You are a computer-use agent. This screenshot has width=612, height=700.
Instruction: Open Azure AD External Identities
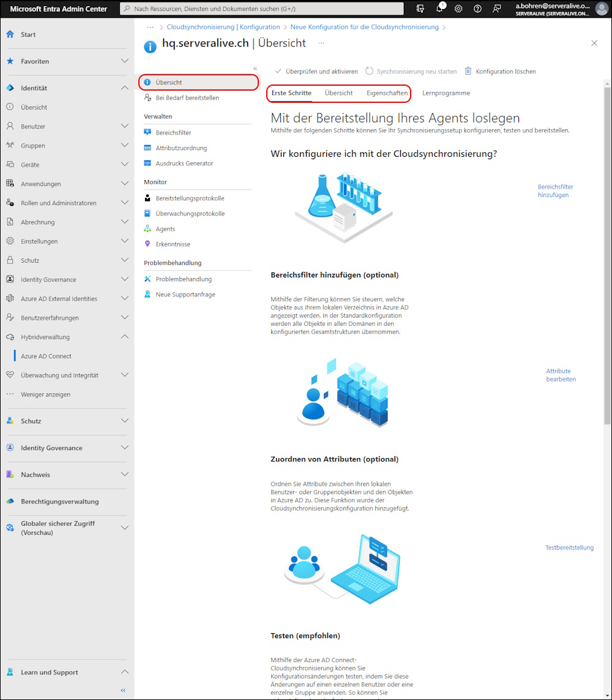[x=59, y=299]
